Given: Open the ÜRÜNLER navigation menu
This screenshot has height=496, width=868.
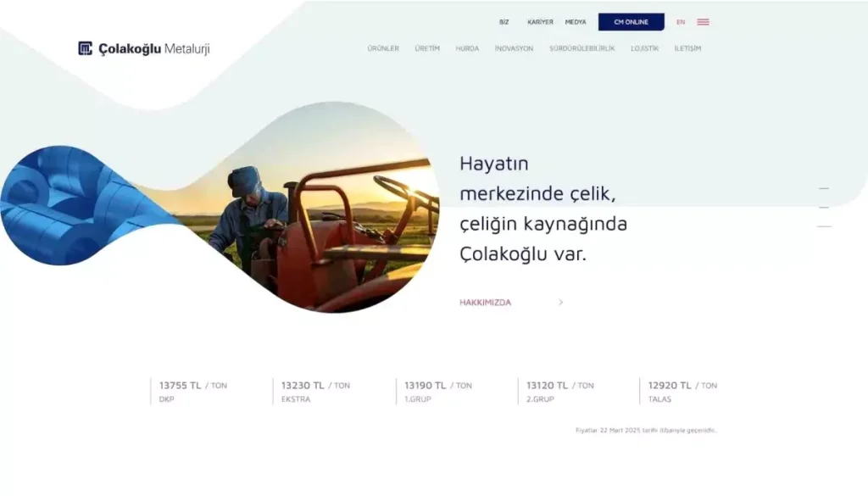Looking at the screenshot, I should (x=382, y=49).
